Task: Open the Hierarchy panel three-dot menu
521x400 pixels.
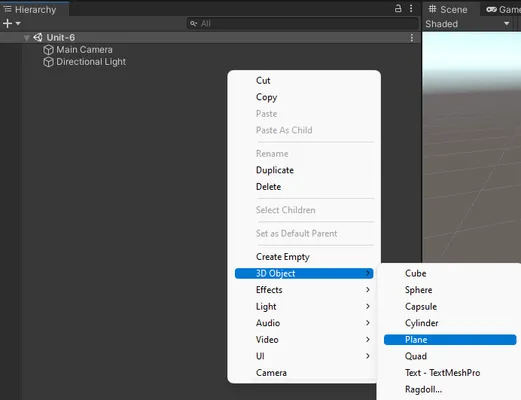Action: click(x=411, y=8)
